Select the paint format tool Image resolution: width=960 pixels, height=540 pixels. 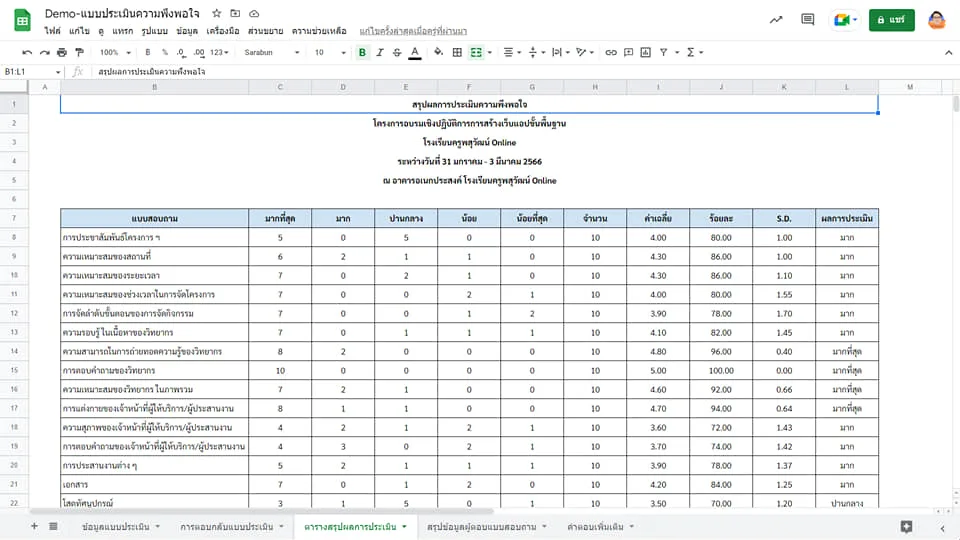pyautogui.click(x=79, y=53)
